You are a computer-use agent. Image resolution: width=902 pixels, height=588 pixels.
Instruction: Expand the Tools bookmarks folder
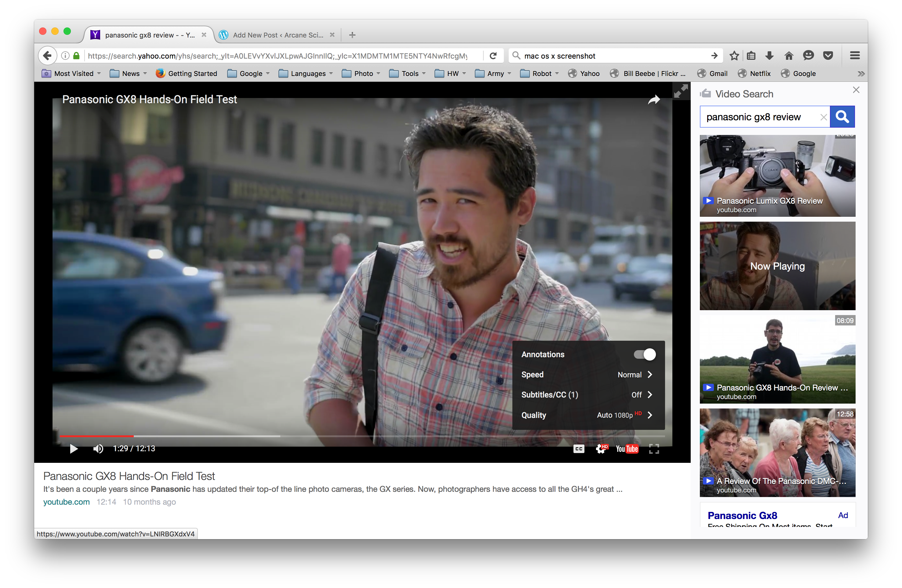407,74
